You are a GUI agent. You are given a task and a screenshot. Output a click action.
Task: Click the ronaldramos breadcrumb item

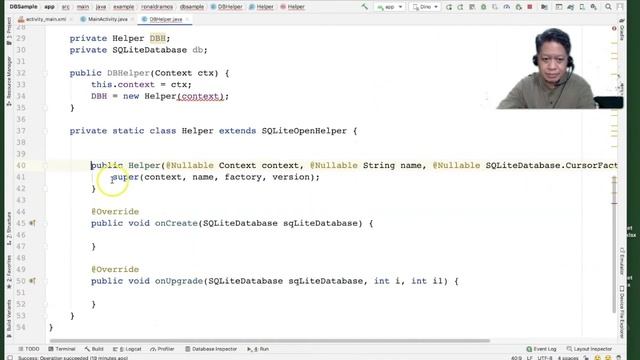click(157, 7)
